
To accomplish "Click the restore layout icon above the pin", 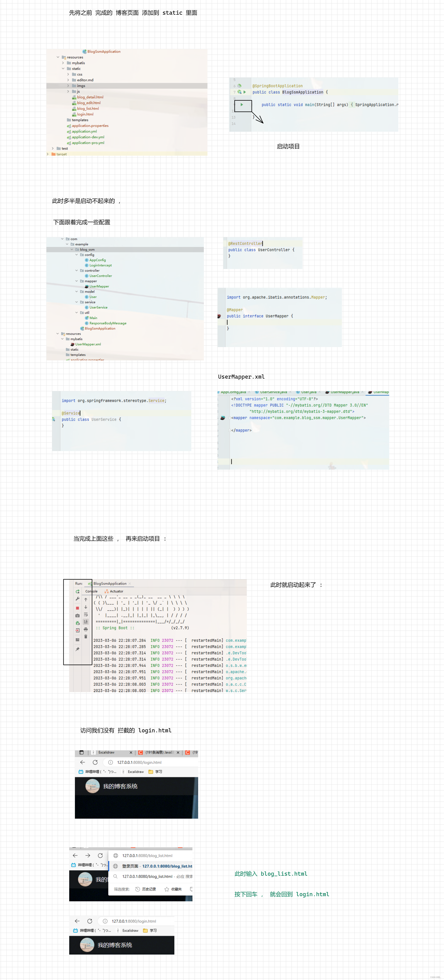I will coord(78,640).
